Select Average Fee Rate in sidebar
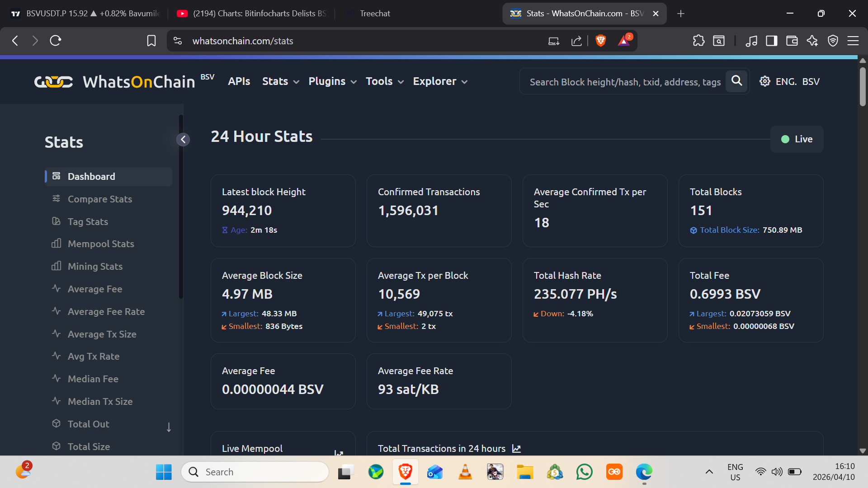868x488 pixels. pyautogui.click(x=106, y=312)
